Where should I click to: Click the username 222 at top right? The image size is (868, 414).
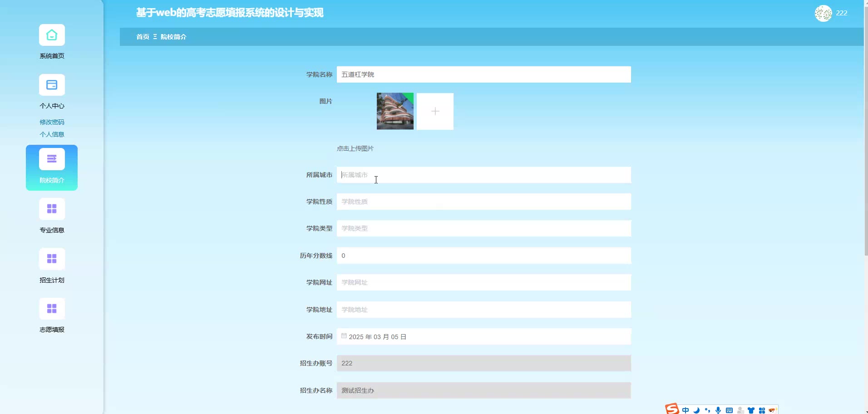pos(842,13)
